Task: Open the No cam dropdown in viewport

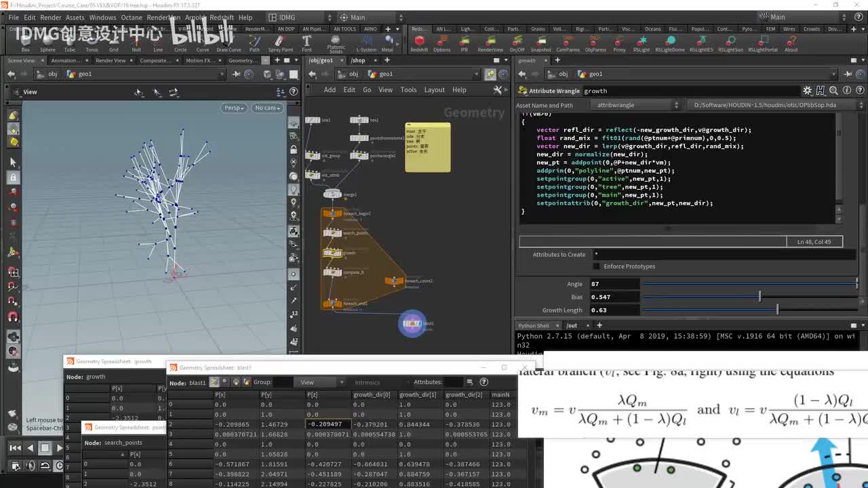Action: pos(267,108)
